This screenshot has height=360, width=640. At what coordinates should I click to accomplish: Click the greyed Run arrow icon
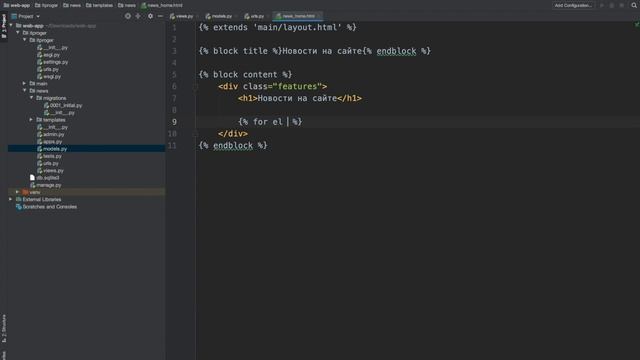click(x=602, y=5)
